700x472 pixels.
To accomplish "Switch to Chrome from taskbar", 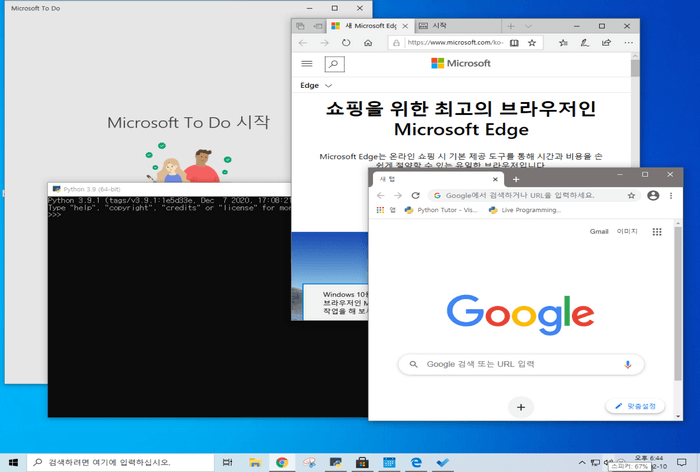I will [282, 463].
